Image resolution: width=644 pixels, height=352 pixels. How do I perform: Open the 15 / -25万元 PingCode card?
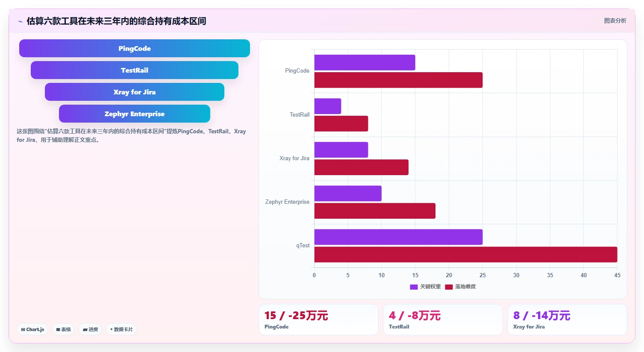pos(318,320)
